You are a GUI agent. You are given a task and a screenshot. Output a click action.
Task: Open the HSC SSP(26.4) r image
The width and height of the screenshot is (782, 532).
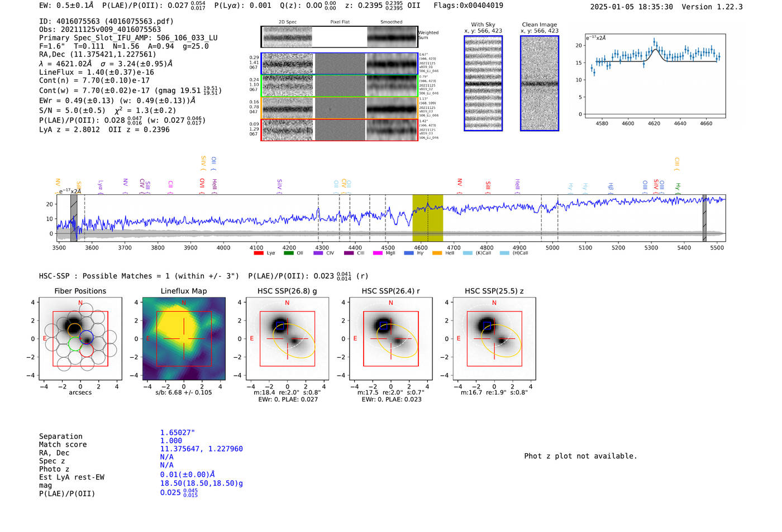[390, 339]
